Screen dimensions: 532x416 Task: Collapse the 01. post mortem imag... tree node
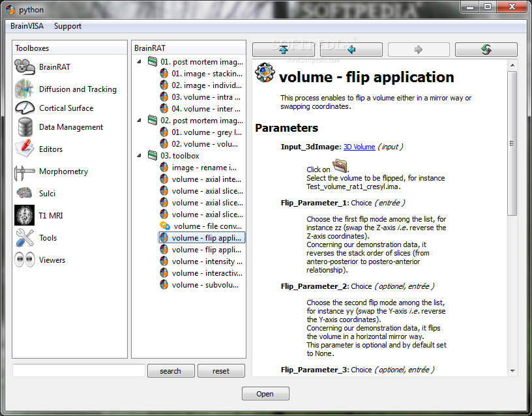pyautogui.click(x=139, y=62)
